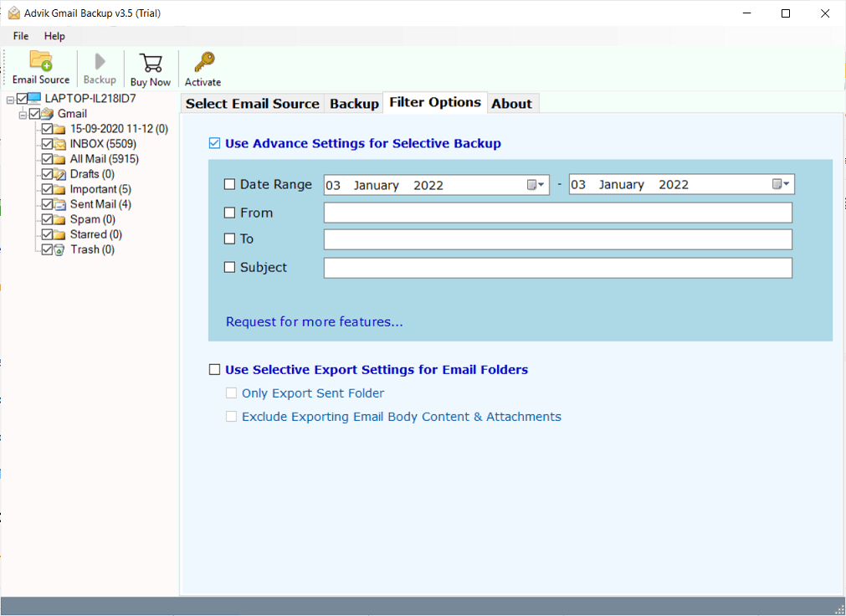Collapse the Gmail tree node
Image resolution: width=846 pixels, height=616 pixels.
[x=23, y=115]
